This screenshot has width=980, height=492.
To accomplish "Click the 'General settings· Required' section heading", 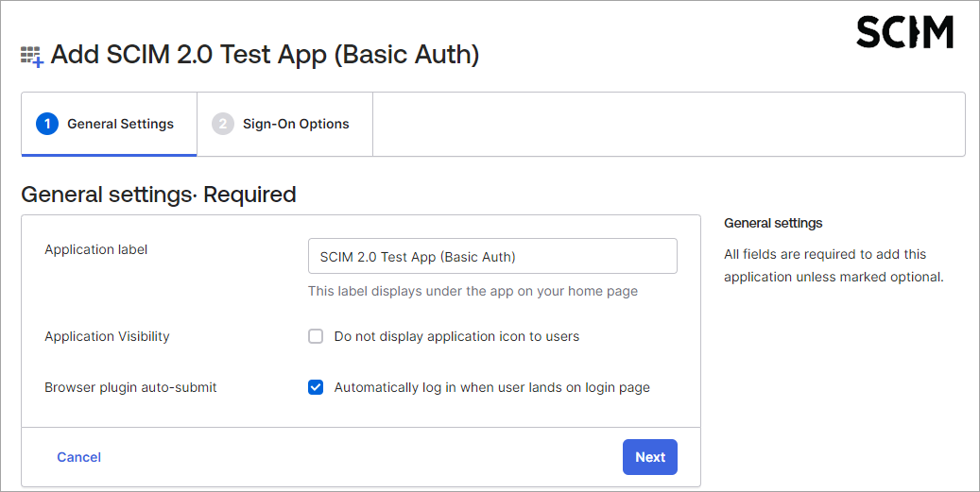I will coord(159,195).
